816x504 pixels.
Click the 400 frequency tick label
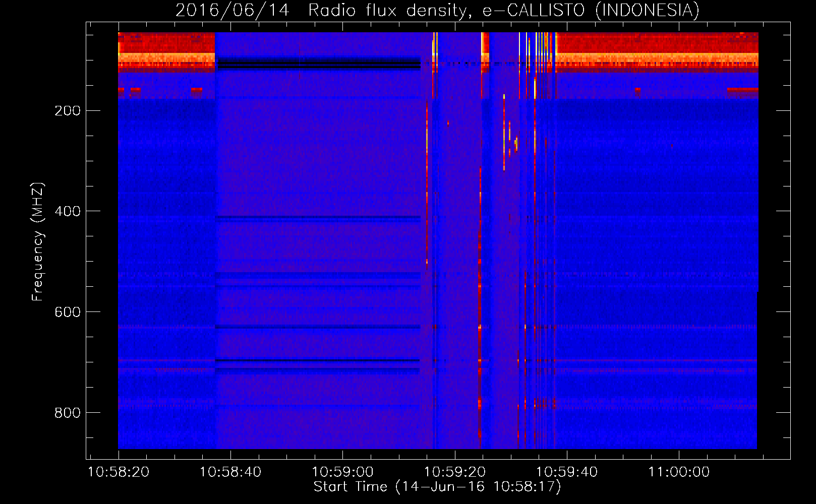[x=68, y=212]
